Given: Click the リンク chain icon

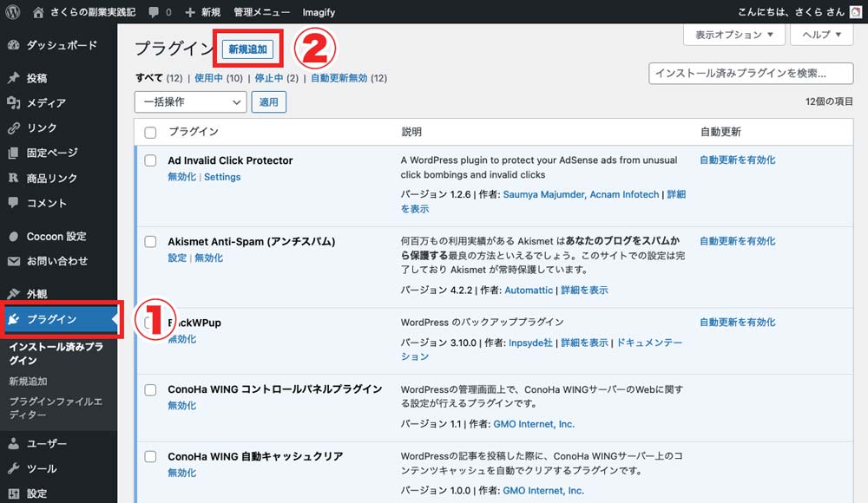Looking at the screenshot, I should 14,127.
